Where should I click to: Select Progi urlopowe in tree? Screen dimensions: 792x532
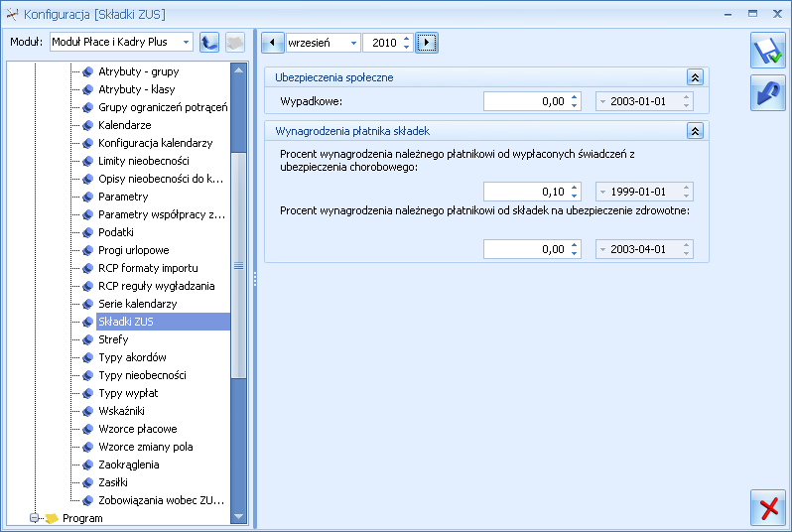click(x=133, y=250)
